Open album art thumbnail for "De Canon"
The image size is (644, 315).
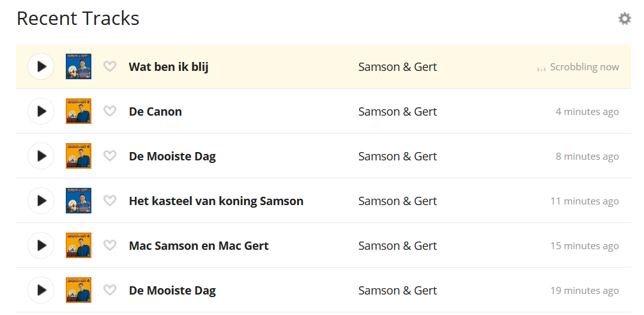tap(79, 111)
